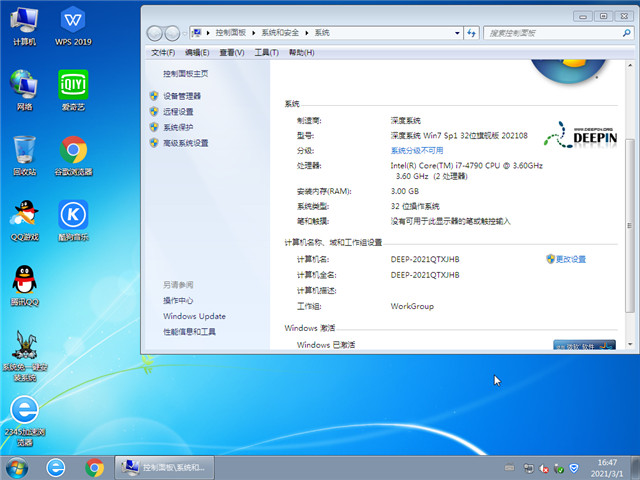The image size is (640, 480).
Task: Click the keyboard input tray icon
Action: (509, 468)
